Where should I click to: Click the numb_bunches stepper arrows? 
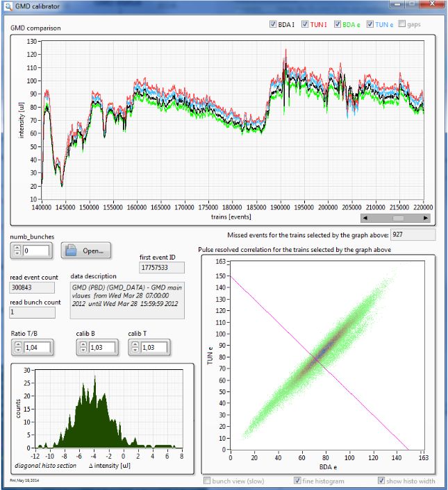17,251
